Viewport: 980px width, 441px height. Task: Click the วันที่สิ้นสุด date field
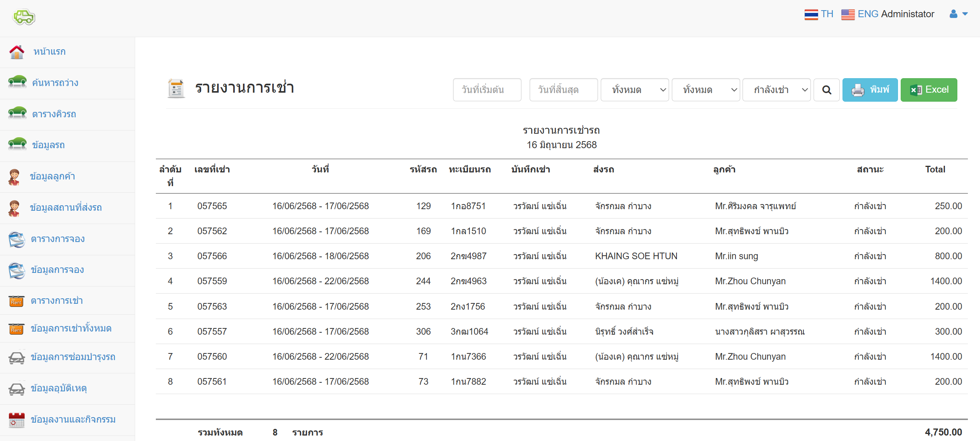point(564,90)
